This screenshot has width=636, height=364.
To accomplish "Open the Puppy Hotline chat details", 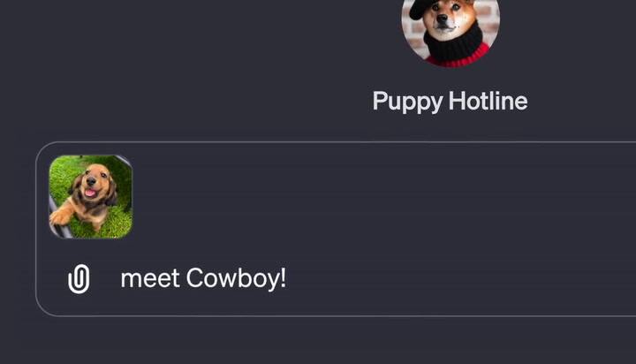I will pos(450,101).
